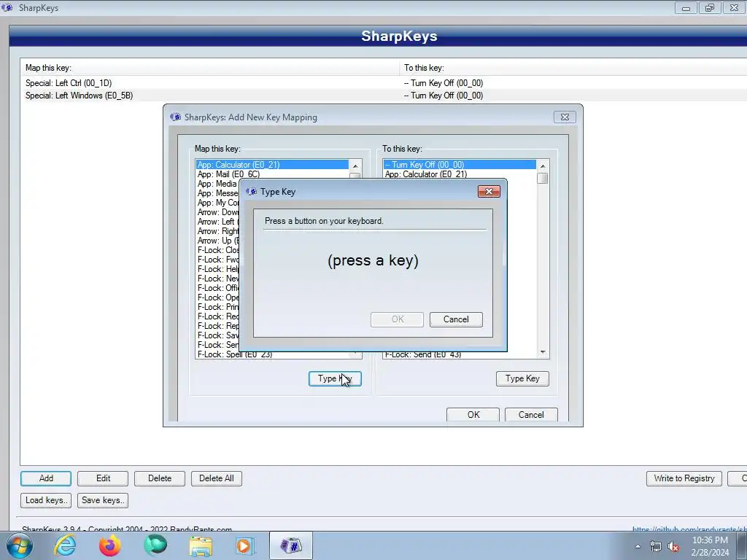Open the GitHub link at bottom right
This screenshot has width=747, height=560.
pos(689,529)
